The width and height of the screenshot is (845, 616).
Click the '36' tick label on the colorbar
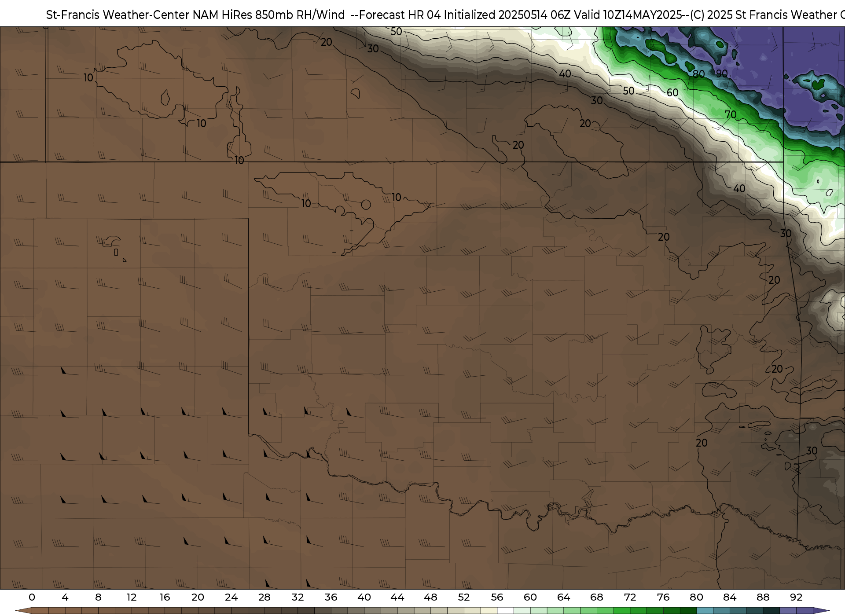[331, 597]
